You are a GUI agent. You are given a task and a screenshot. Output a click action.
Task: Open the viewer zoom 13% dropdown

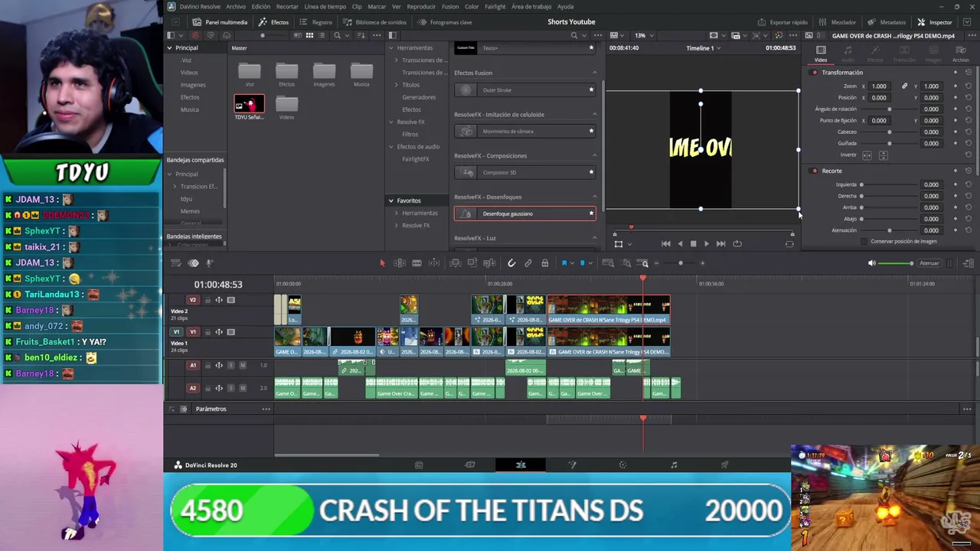(x=642, y=35)
